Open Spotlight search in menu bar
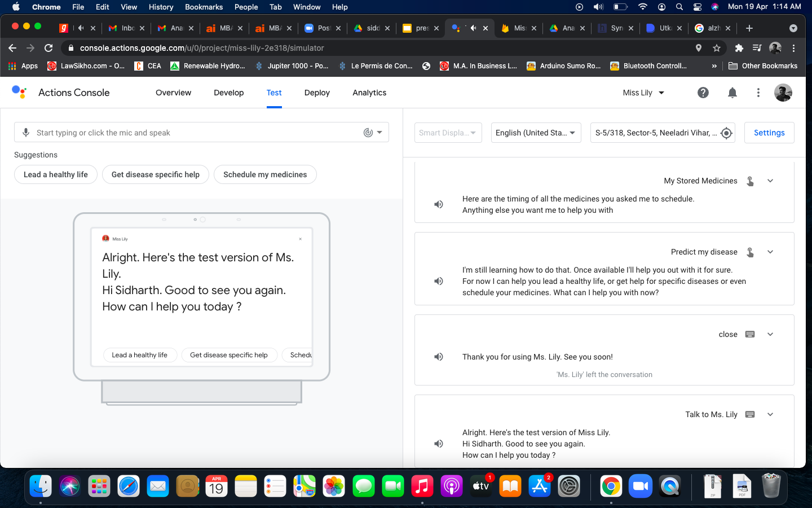This screenshot has height=508, width=812. click(x=679, y=7)
